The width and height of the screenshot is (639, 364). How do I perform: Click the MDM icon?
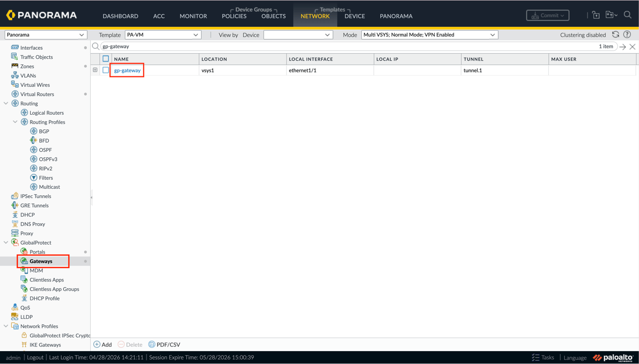tap(24, 270)
